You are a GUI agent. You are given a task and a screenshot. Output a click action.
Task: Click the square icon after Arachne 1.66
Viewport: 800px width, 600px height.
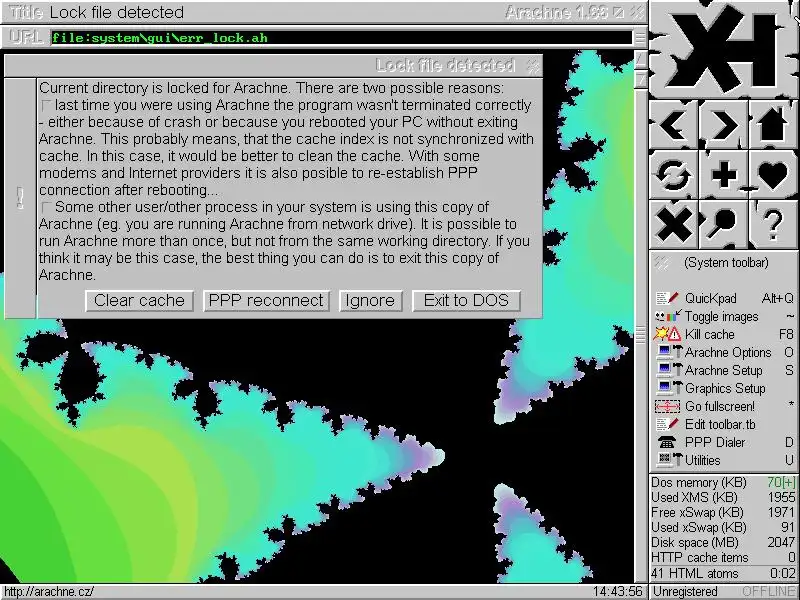click(618, 12)
